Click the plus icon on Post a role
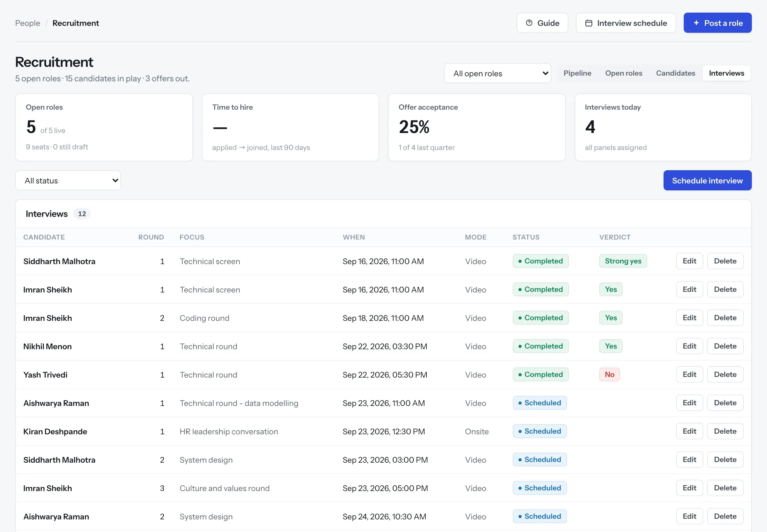Viewport: 767px width, 532px height. tap(696, 23)
